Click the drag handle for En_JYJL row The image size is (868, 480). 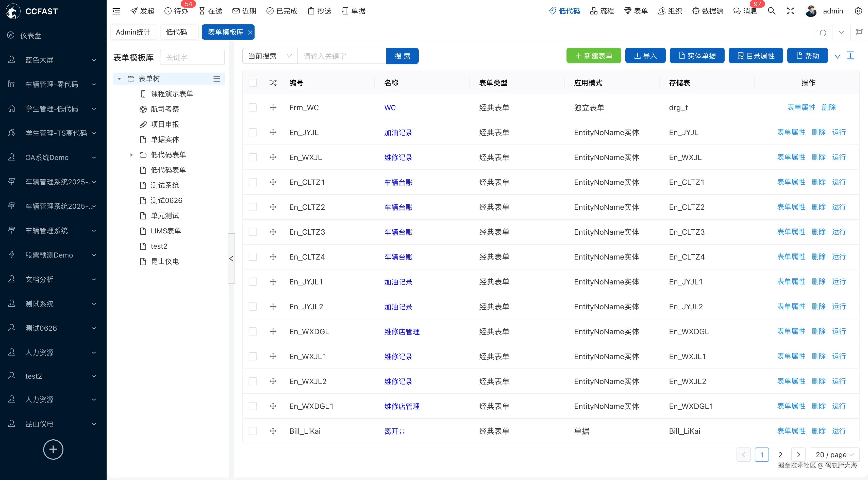click(x=273, y=133)
